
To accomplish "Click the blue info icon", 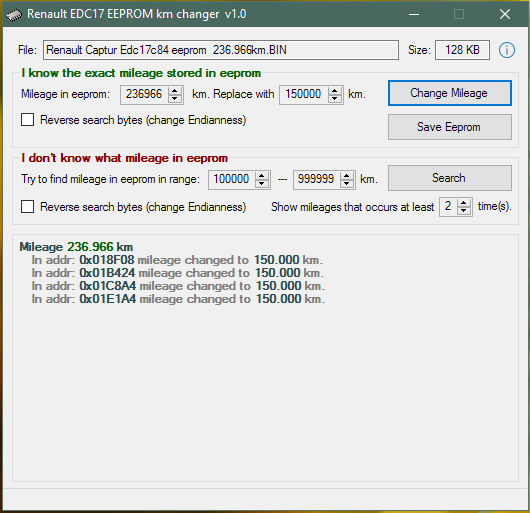I will tap(506, 50).
